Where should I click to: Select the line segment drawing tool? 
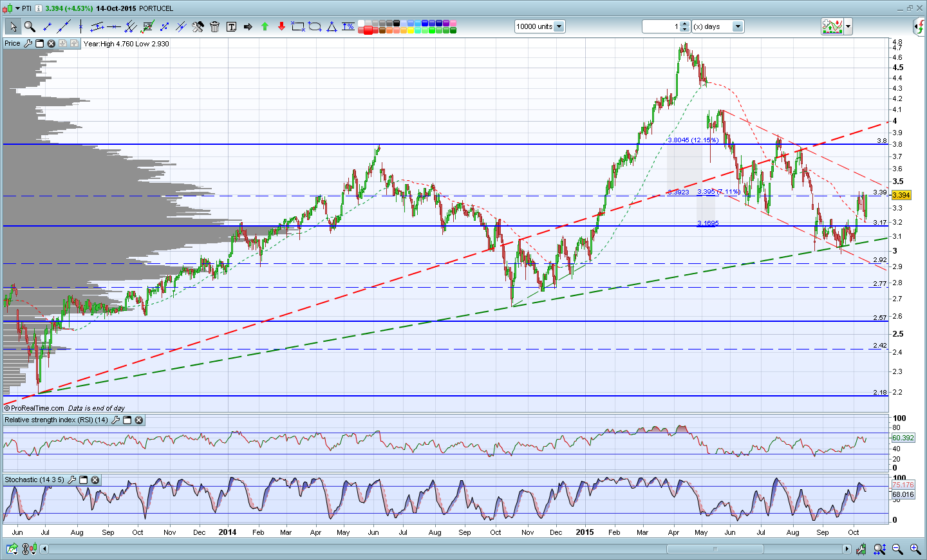47,26
